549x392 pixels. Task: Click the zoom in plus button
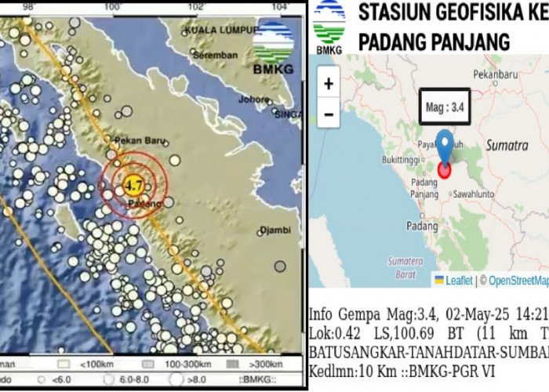click(328, 82)
